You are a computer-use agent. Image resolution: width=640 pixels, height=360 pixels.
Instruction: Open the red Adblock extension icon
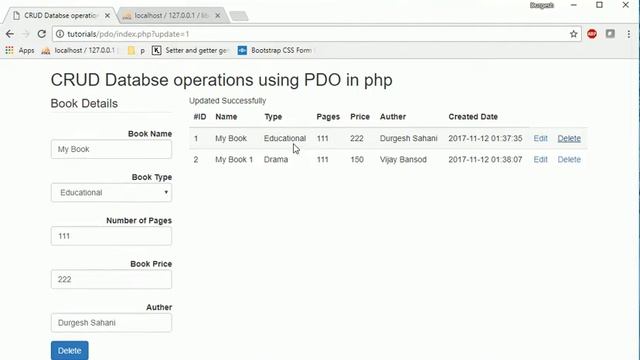pos(592,34)
